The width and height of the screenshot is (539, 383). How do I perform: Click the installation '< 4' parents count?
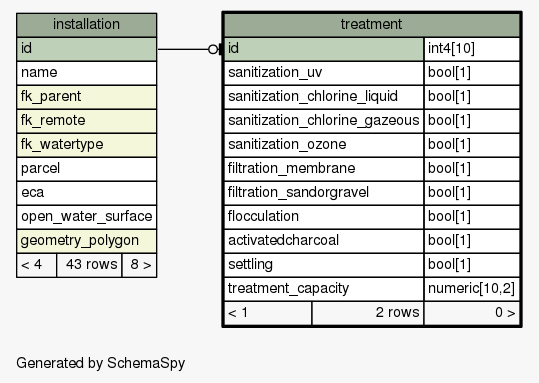(36, 265)
